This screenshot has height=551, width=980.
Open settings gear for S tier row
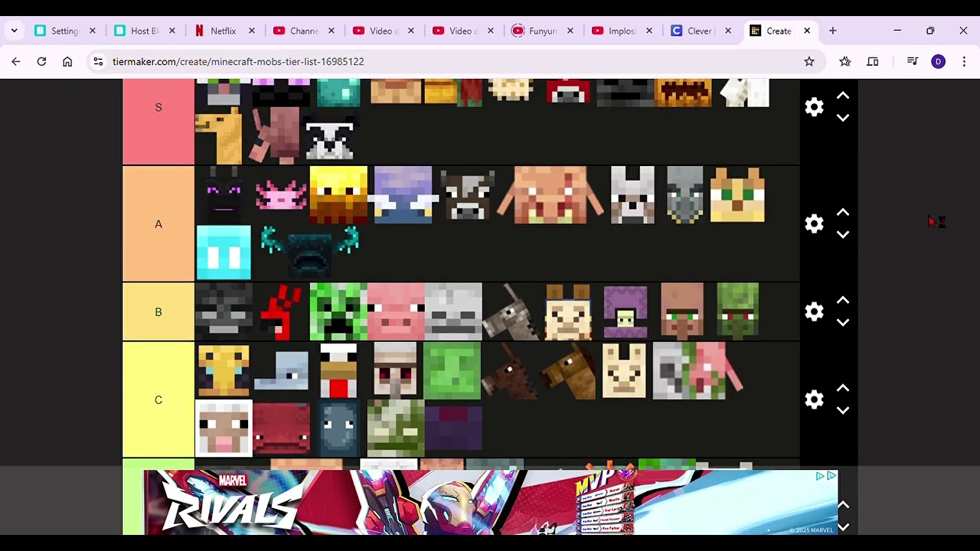814,107
